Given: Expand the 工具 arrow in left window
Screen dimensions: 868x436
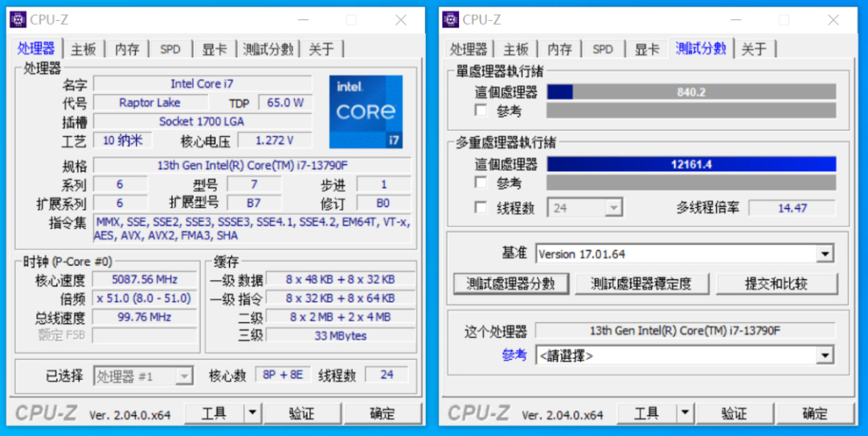Looking at the screenshot, I should click(x=252, y=413).
